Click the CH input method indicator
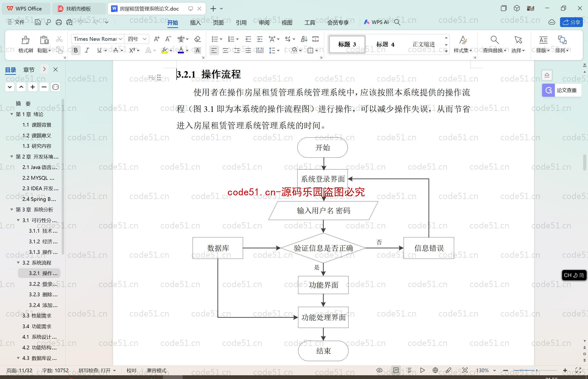588x379 pixels. (574, 275)
